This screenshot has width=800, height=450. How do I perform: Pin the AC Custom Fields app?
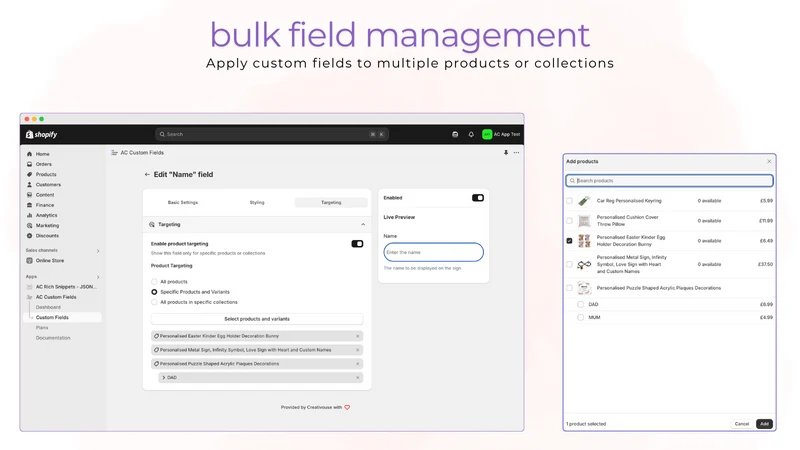click(506, 153)
